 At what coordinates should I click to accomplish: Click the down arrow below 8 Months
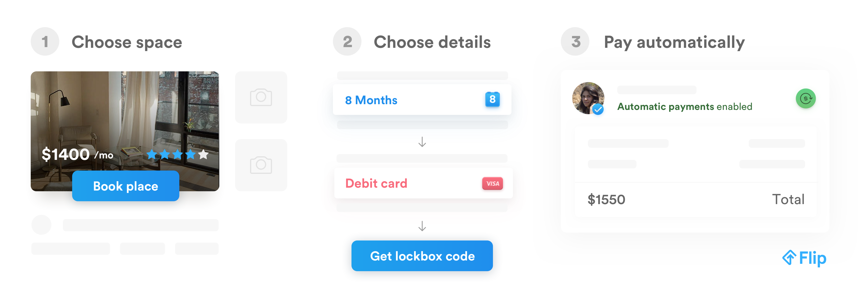click(x=422, y=142)
